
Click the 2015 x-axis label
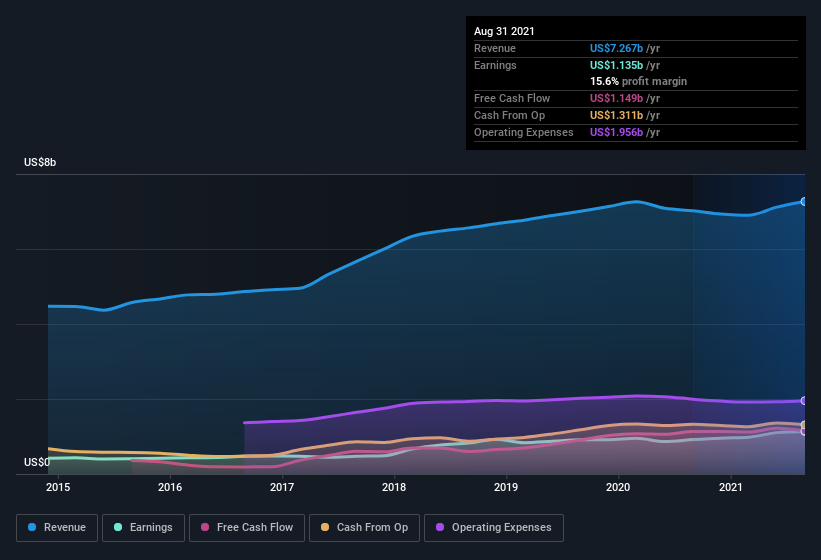tap(58, 487)
